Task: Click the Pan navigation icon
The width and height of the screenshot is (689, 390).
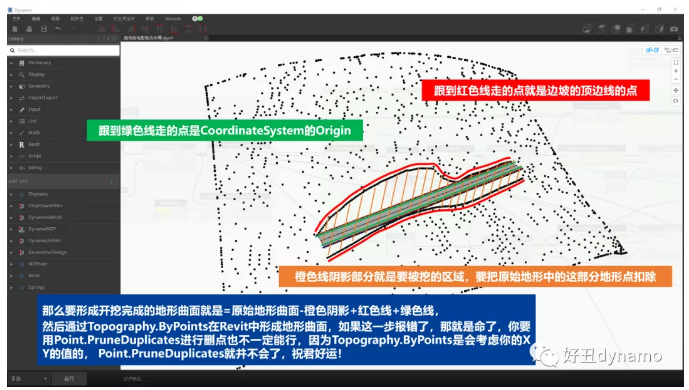Action: click(676, 90)
